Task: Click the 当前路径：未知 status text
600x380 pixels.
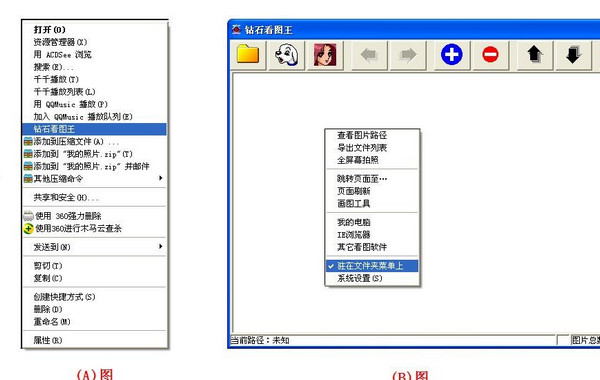Action: [260, 340]
